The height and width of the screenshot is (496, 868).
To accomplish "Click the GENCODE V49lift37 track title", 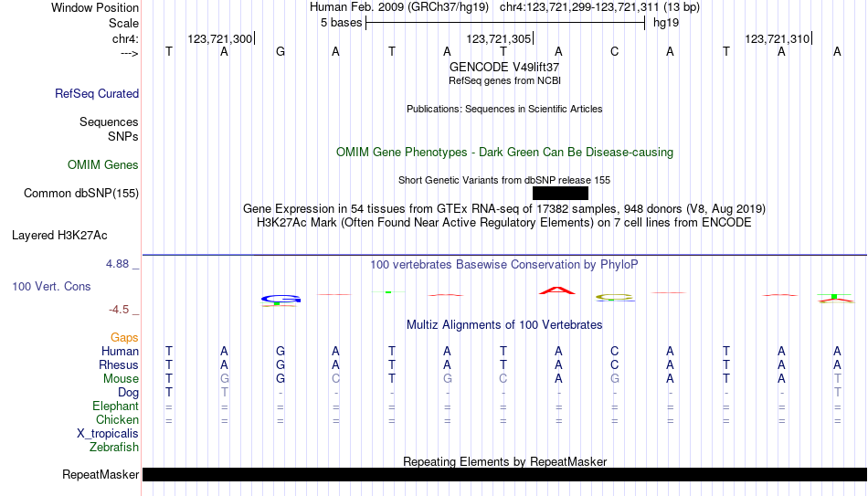I will [504, 67].
